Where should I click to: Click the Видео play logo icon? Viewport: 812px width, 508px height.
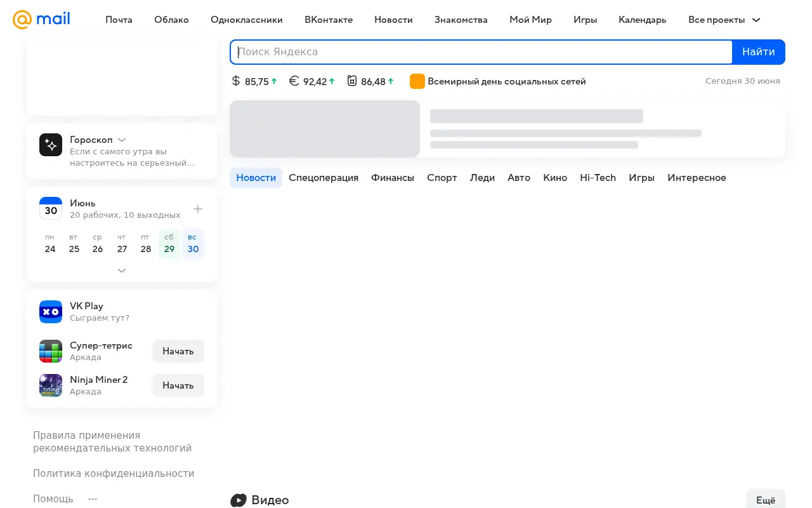[x=239, y=500]
